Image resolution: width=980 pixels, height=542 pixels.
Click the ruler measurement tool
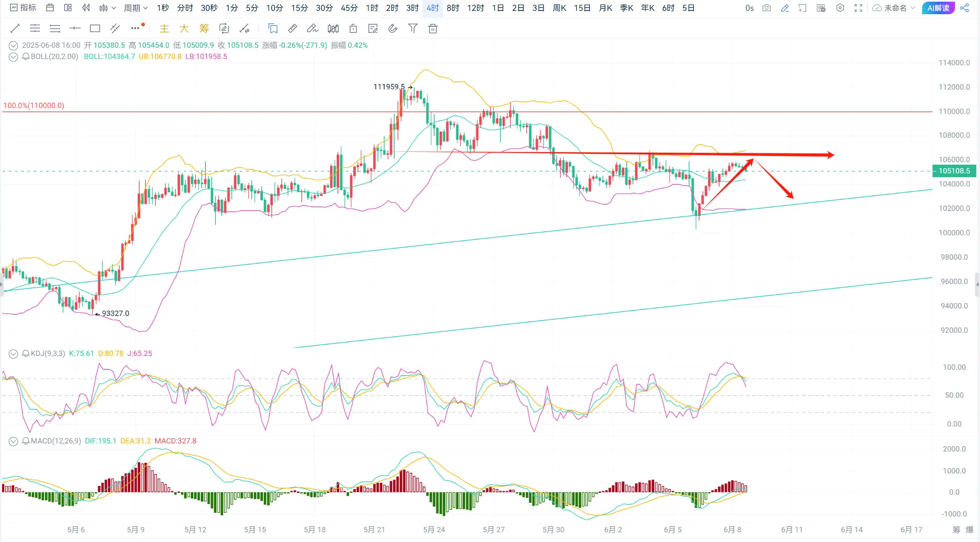click(292, 28)
